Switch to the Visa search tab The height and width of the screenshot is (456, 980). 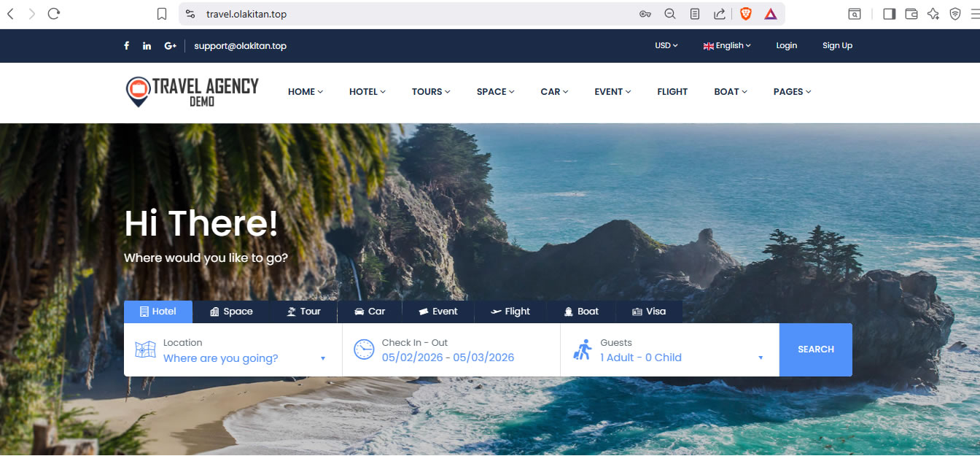(649, 312)
